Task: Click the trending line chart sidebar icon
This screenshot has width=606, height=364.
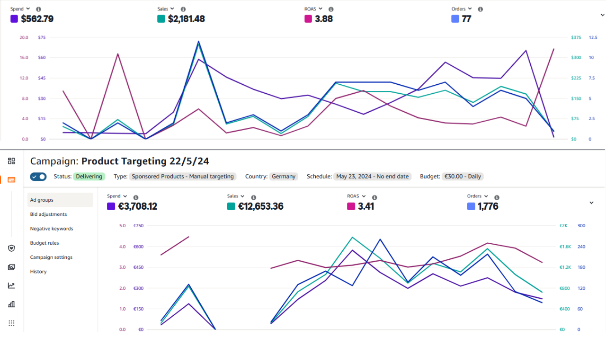Action: point(11,285)
